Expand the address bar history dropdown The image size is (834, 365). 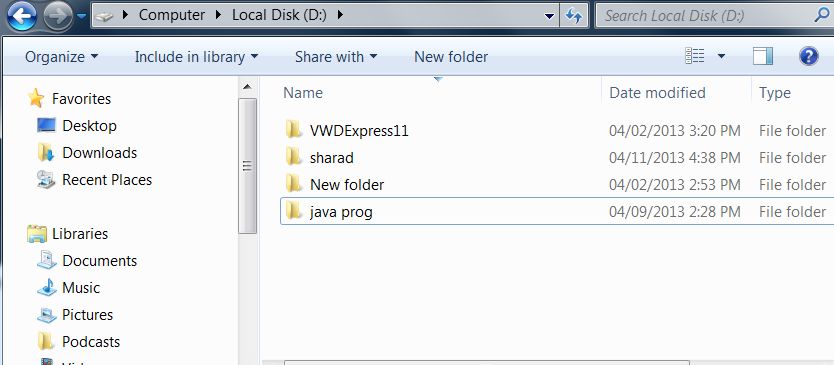pyautogui.click(x=550, y=16)
